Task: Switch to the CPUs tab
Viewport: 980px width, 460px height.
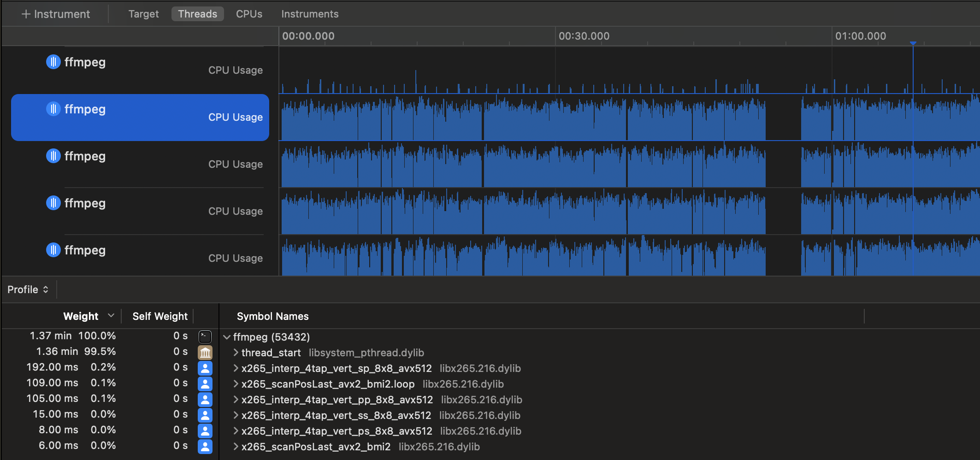Action: [x=249, y=14]
